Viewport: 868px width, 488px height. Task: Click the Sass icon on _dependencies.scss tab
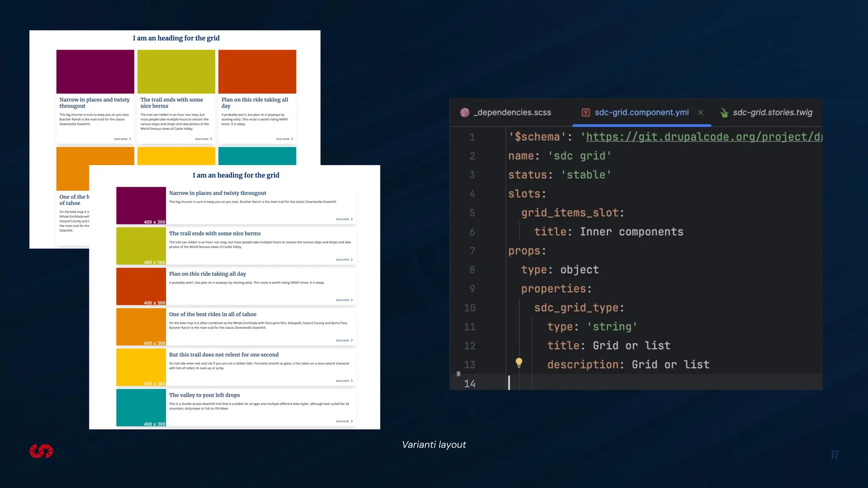point(465,112)
